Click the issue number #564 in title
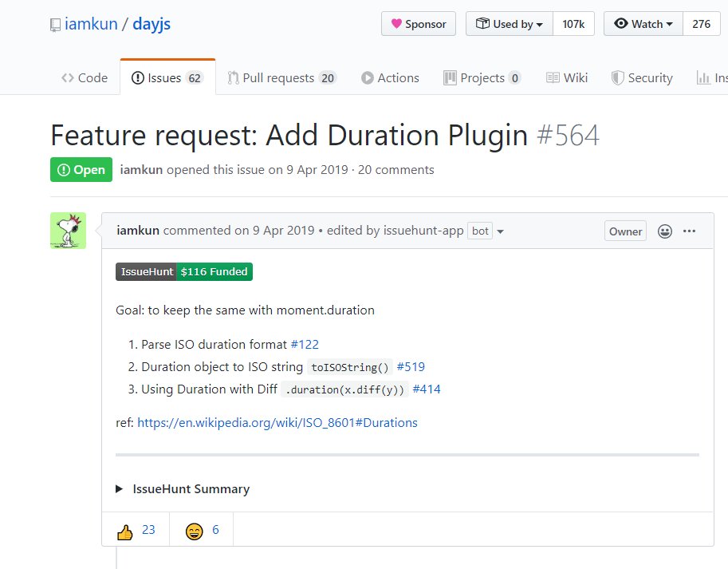728x569 pixels. pyautogui.click(x=568, y=135)
